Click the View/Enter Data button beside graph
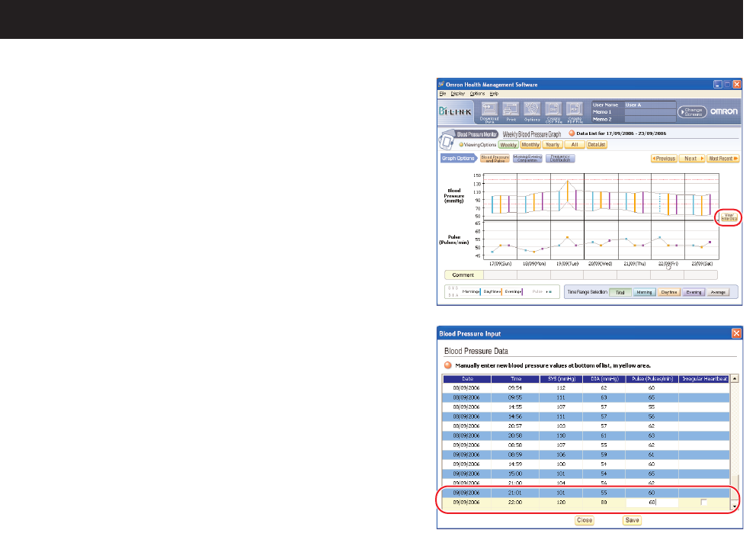The height and width of the screenshot is (559, 756). pos(729,217)
